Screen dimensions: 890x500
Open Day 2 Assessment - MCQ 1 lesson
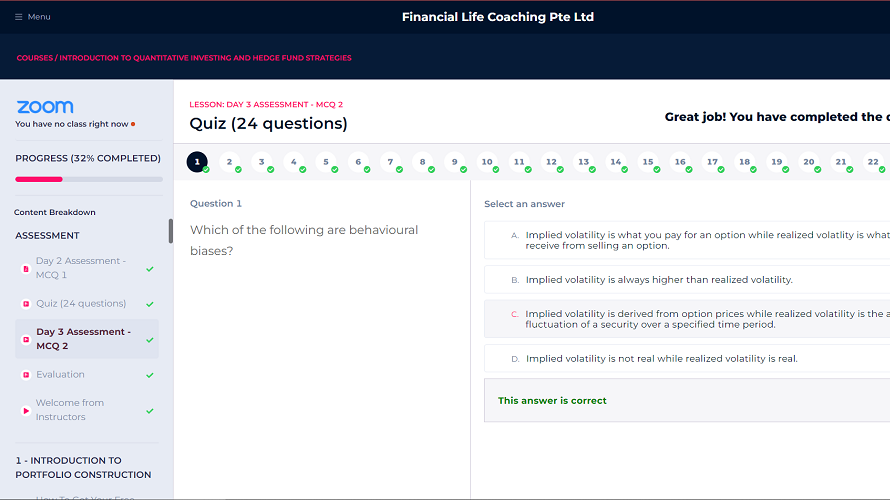click(81, 268)
